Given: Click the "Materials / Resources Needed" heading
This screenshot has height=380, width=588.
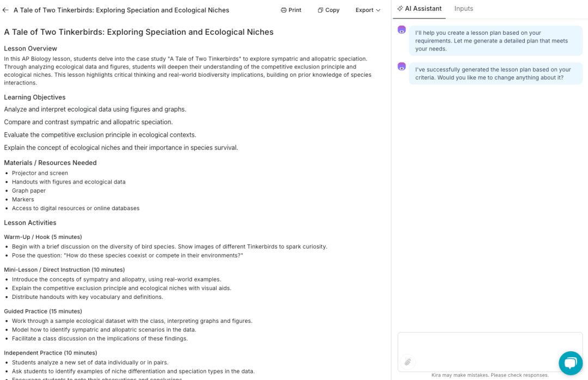Looking at the screenshot, I should (x=50, y=163).
